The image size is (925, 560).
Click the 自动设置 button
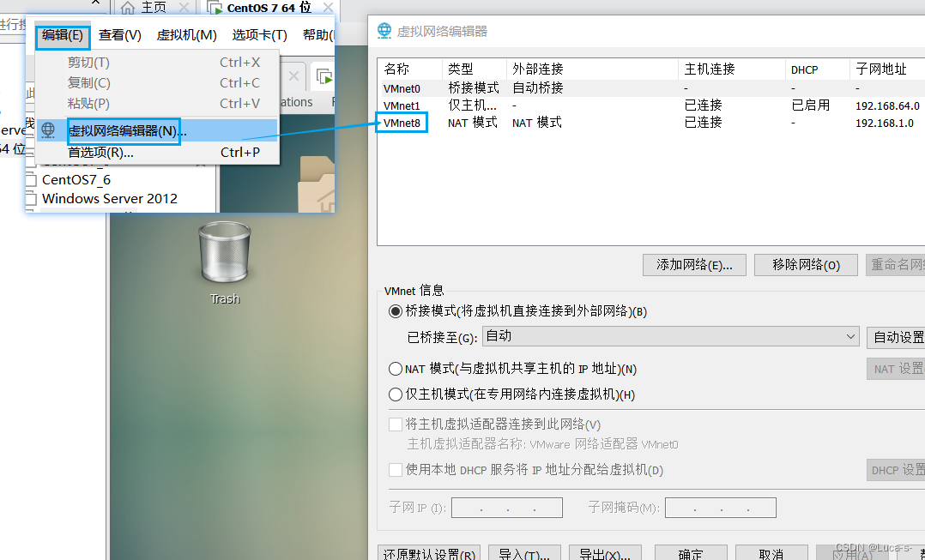click(897, 337)
